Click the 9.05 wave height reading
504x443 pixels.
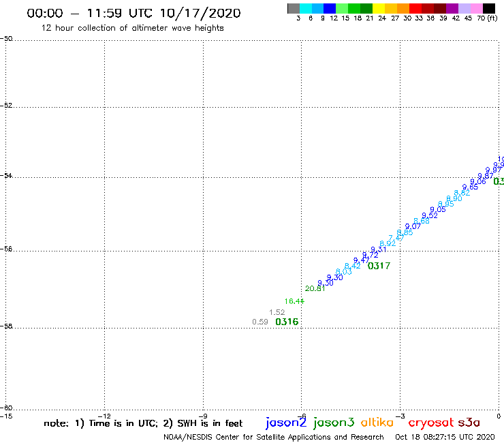pos(438,210)
